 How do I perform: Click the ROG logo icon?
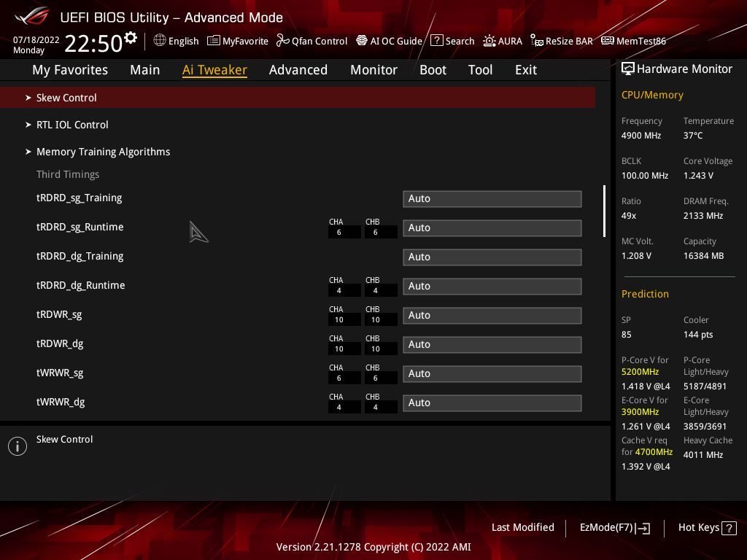point(32,17)
